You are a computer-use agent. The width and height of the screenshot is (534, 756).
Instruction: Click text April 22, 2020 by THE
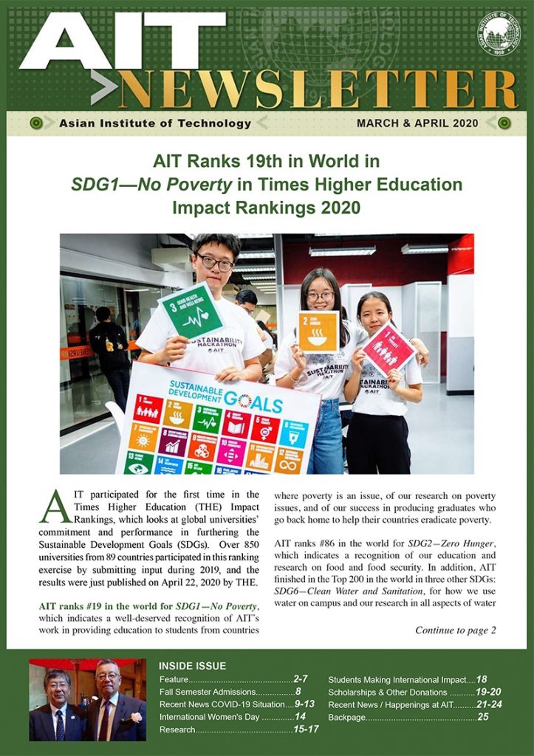(x=210, y=582)
